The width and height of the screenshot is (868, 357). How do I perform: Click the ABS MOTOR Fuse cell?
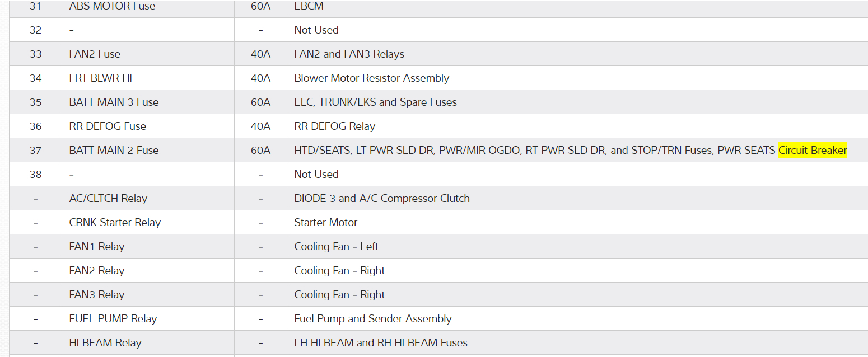point(112,6)
